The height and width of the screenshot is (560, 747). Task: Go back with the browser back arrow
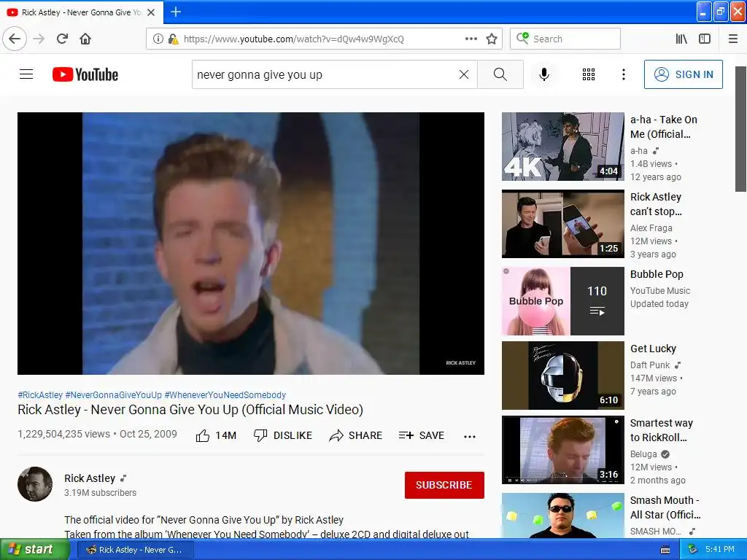[15, 39]
